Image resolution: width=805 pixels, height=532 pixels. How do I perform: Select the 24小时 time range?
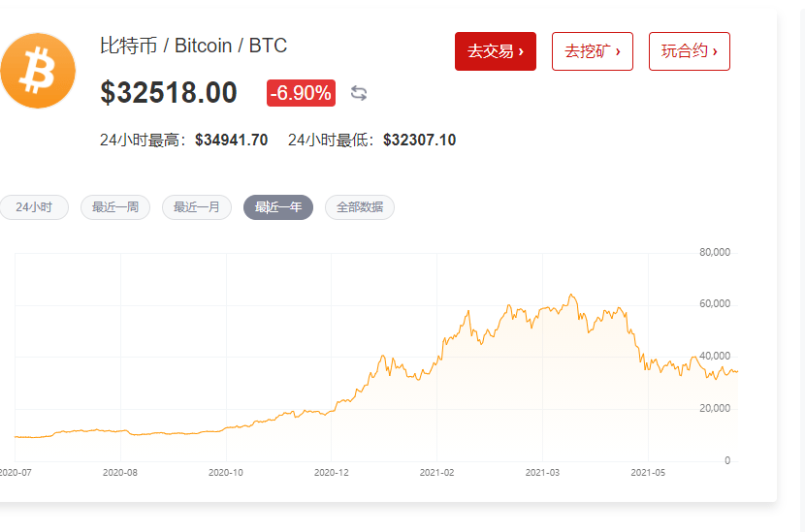tap(33, 207)
